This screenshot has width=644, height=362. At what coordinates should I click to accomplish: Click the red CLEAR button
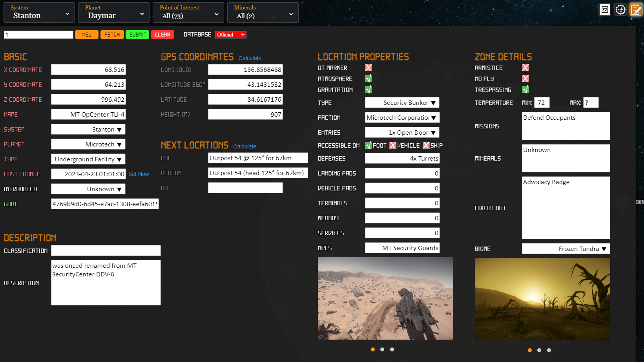click(162, 35)
